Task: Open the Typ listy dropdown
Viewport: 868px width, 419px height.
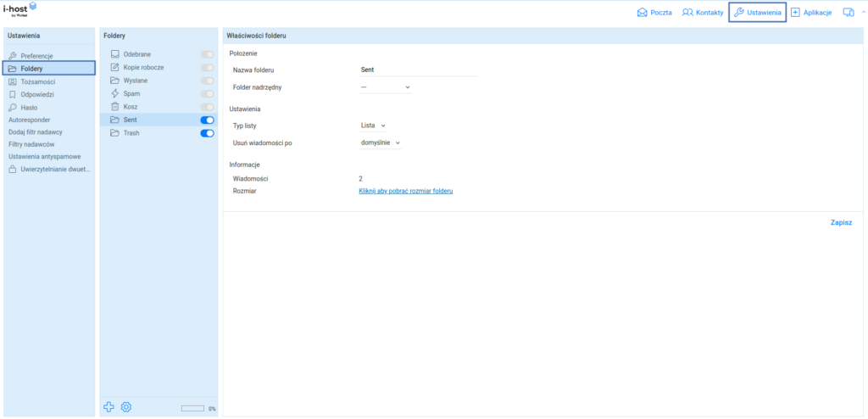Action: click(x=373, y=126)
